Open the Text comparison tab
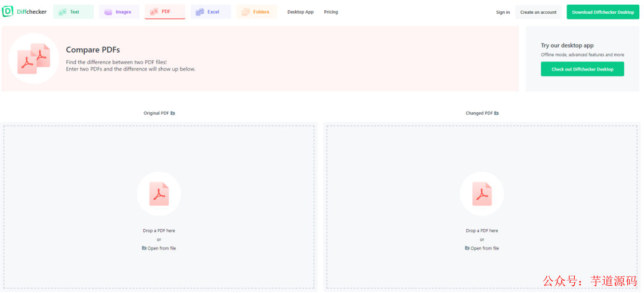Image resolution: width=644 pixels, height=293 pixels. click(x=73, y=12)
